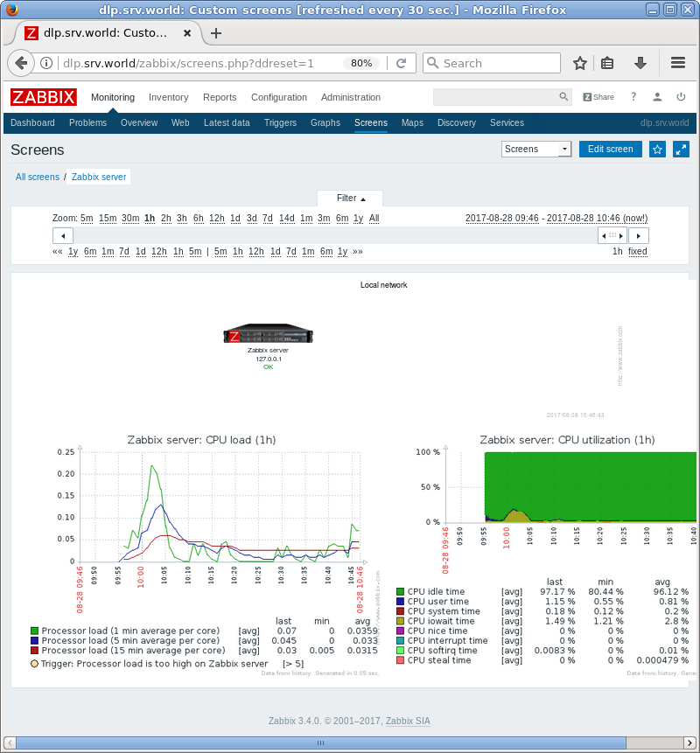
Task: Open the Triggers submenu
Action: coord(280,123)
